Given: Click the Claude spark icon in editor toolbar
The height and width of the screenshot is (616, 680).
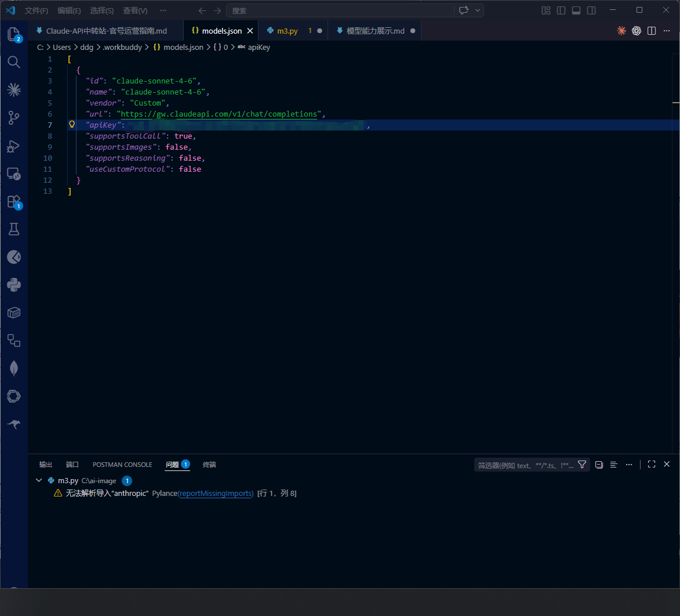Looking at the screenshot, I should (621, 31).
